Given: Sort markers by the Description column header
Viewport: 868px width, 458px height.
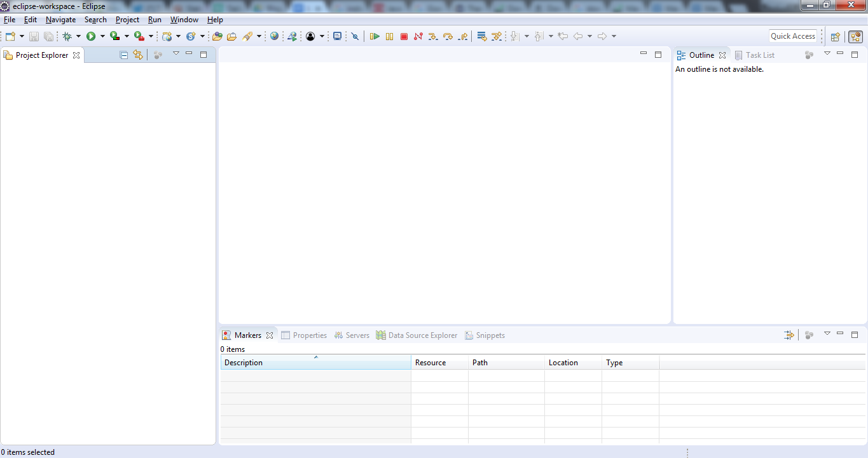Looking at the screenshot, I should [x=315, y=362].
